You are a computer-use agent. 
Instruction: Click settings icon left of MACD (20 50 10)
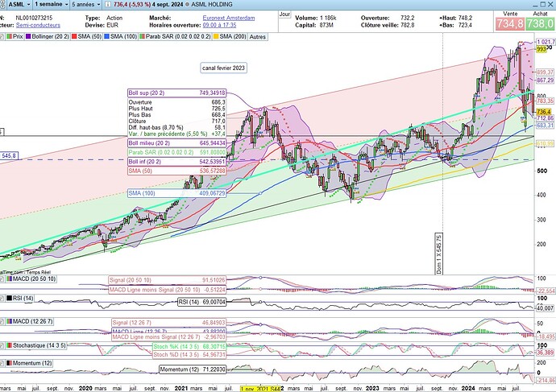(x=2, y=279)
